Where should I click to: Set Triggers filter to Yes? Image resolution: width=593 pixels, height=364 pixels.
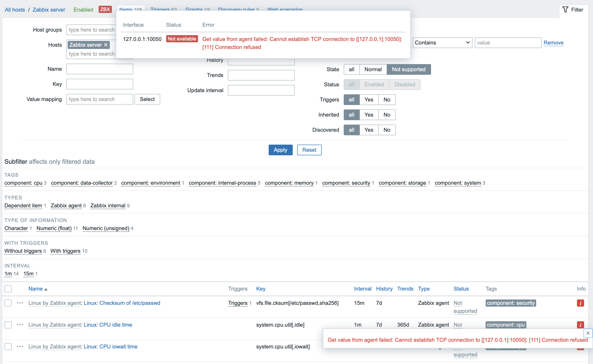tap(369, 100)
